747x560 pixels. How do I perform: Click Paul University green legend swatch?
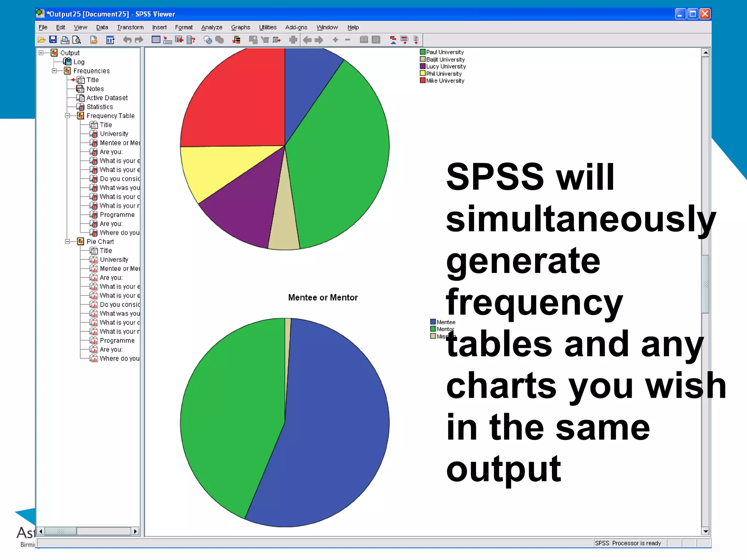click(x=423, y=52)
